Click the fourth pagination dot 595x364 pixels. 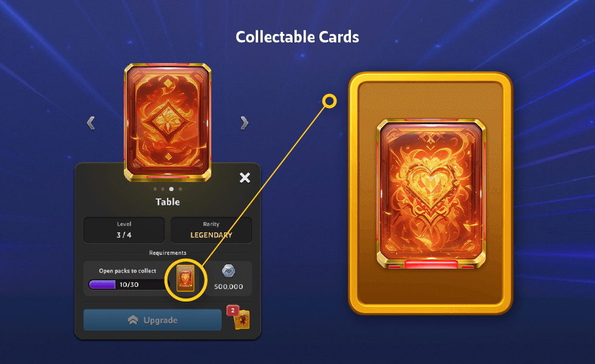[x=180, y=189]
